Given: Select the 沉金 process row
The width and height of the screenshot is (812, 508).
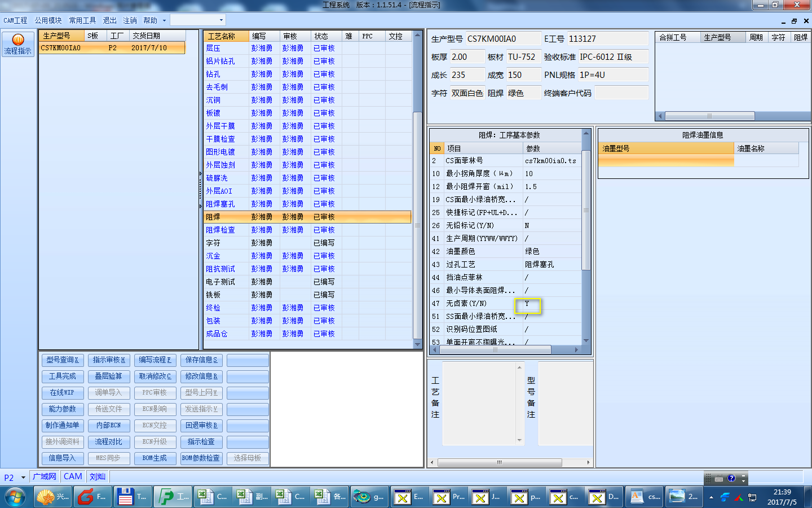Looking at the screenshot, I should point(308,256).
